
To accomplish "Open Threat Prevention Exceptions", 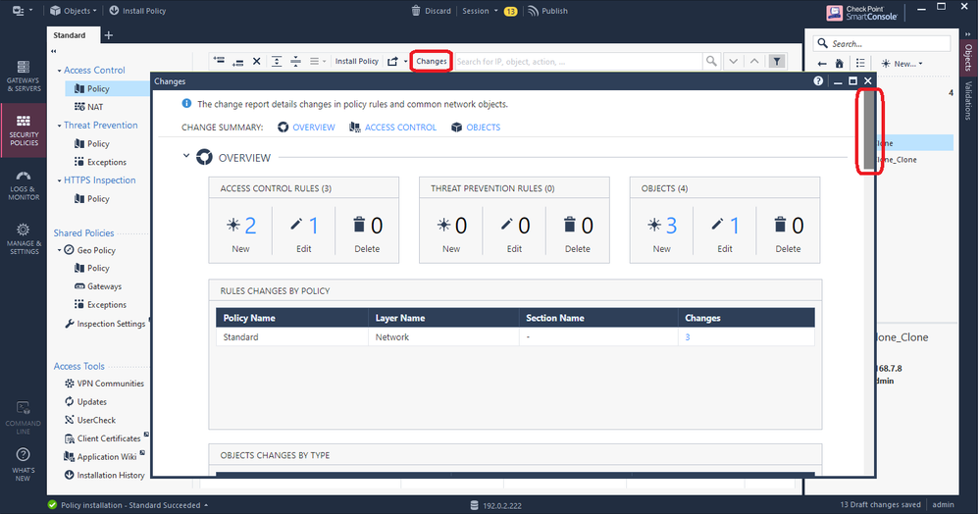I will pyautogui.click(x=100, y=162).
